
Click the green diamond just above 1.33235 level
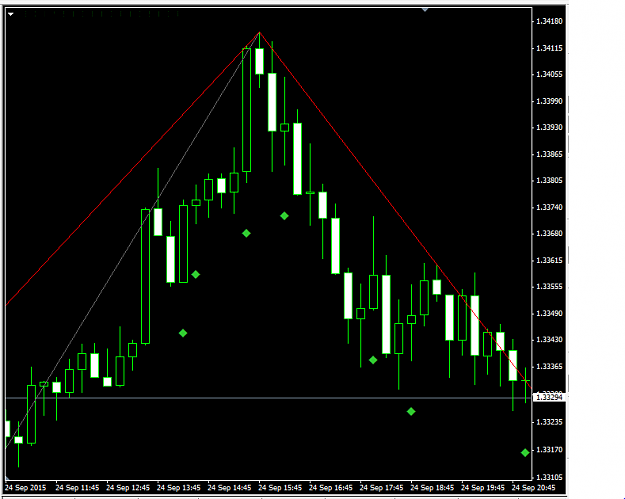coord(411,411)
